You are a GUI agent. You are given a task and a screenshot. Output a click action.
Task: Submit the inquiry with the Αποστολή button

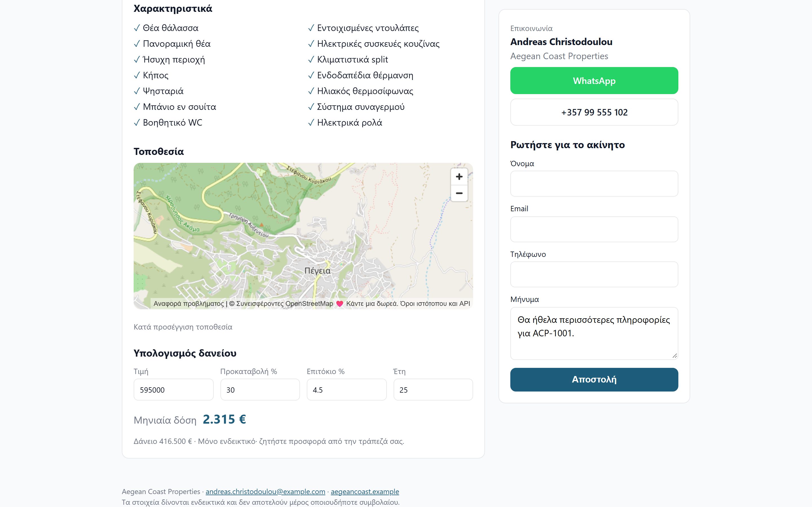[x=594, y=380]
